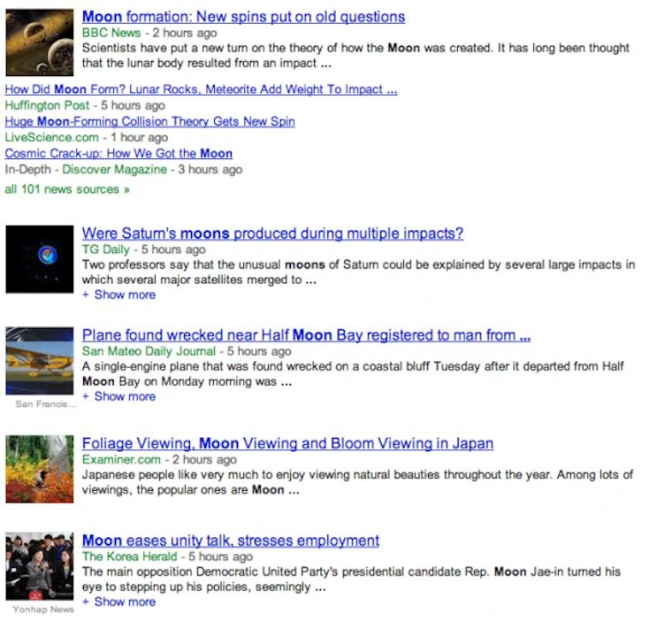
Task: Click the 'In-Depth' label before Discover Magazine
Action: tap(28, 170)
